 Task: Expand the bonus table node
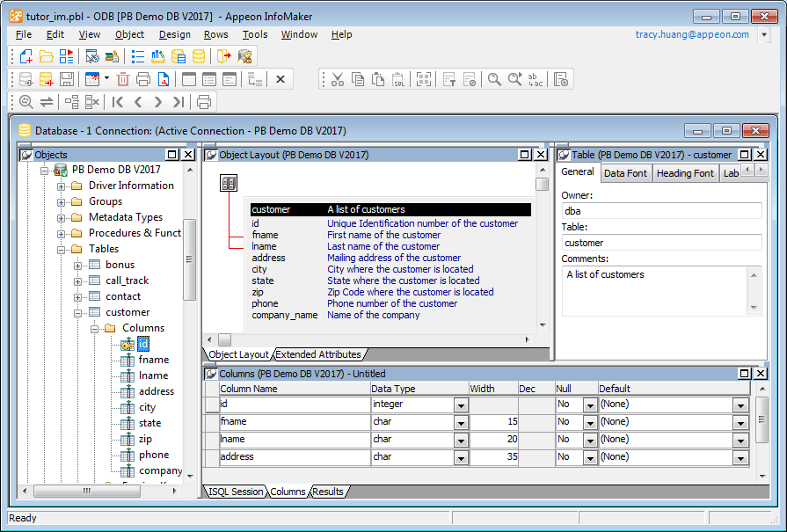(78, 265)
